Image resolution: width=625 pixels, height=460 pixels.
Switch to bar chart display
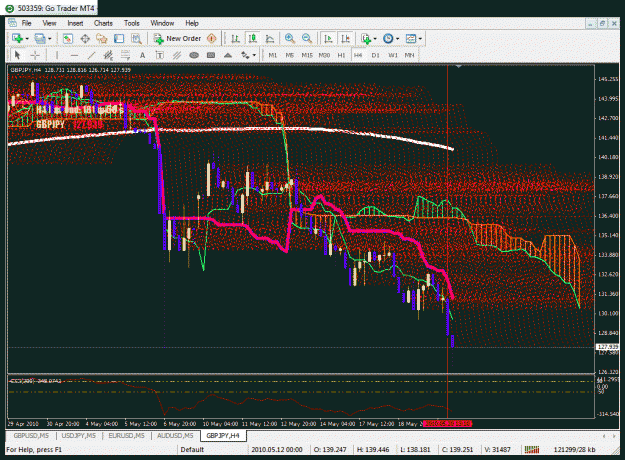tap(235, 39)
